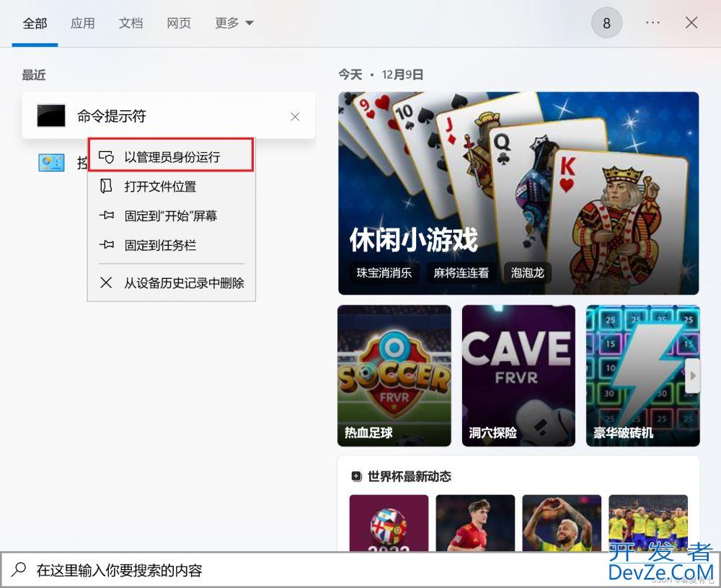Open the three-dots options menu
The height and width of the screenshot is (588, 721).
coord(653,22)
